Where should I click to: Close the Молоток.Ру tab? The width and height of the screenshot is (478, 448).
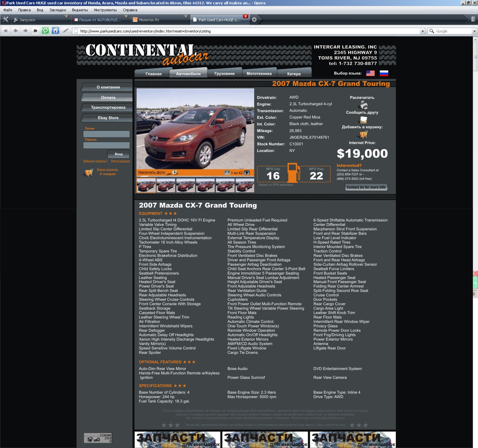coord(186,16)
